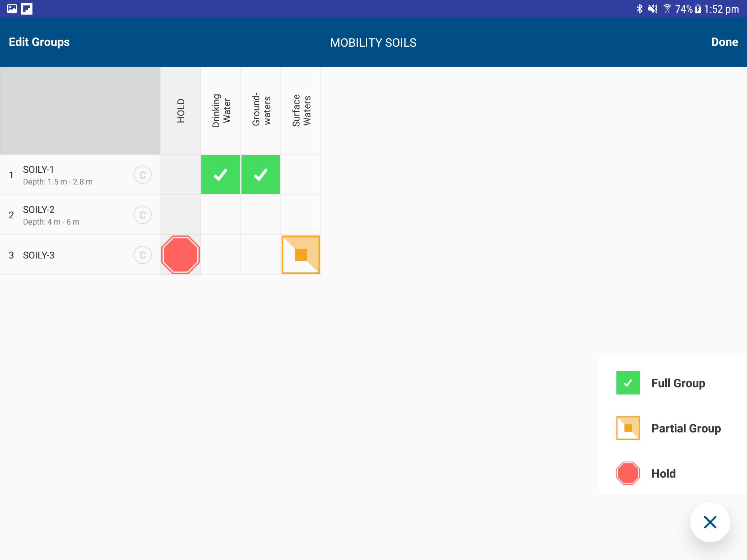The image size is (747, 560).
Task: Tap Done to finish editing
Action: [x=724, y=42]
